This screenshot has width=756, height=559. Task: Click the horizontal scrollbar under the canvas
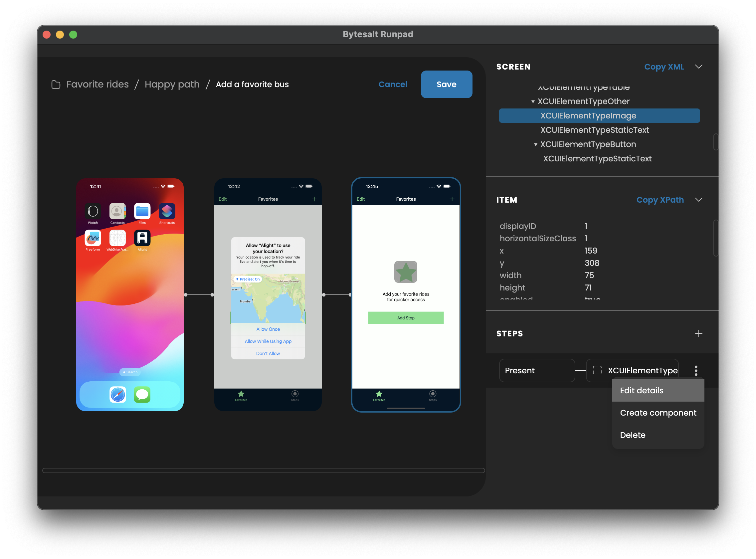pos(263,470)
